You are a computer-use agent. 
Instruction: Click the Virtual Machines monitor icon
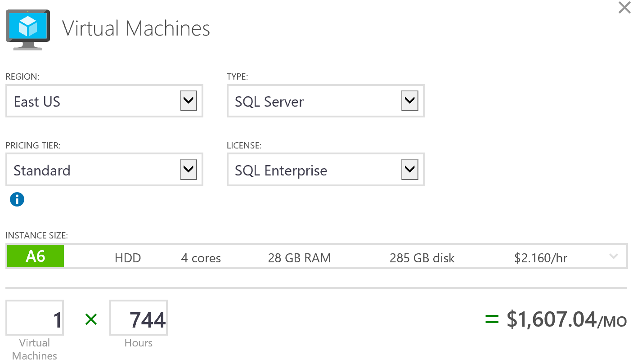(27, 30)
